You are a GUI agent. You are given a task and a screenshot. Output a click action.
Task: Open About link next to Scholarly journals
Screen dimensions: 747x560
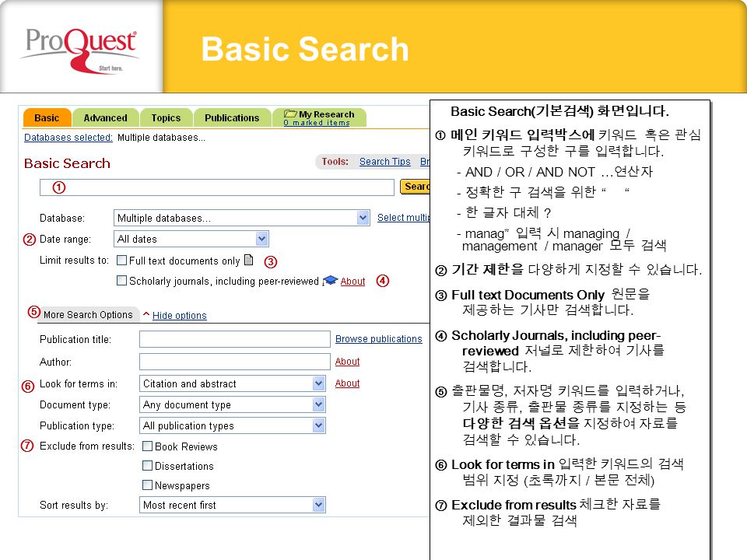tap(352, 282)
